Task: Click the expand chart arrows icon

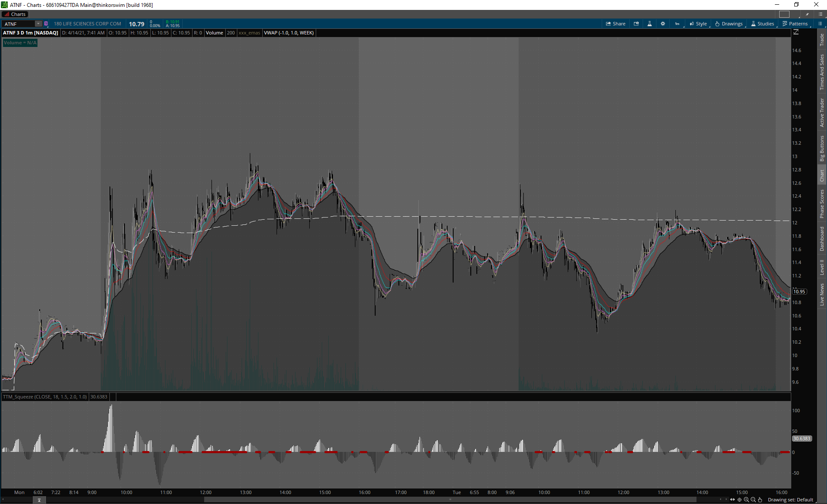Action: (732, 500)
